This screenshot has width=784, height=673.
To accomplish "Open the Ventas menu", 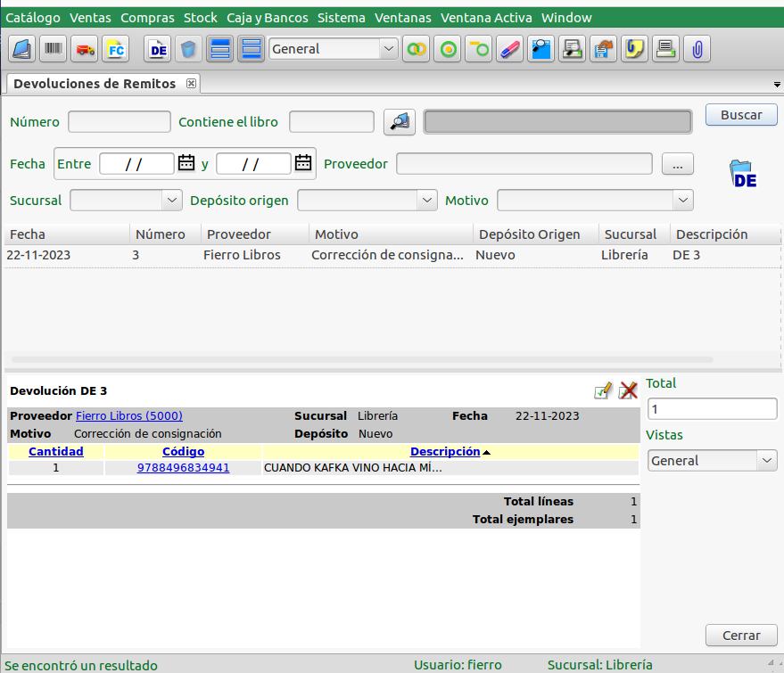I will tap(90, 18).
